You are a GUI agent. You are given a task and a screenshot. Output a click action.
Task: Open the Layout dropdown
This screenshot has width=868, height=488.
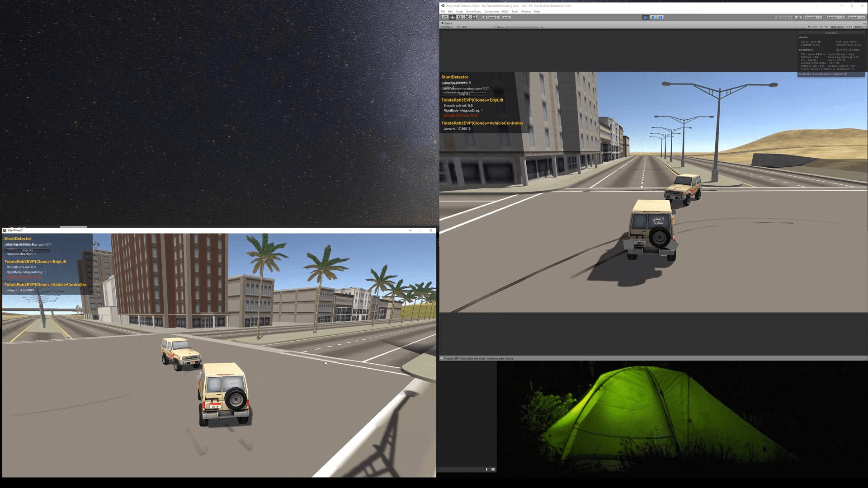point(855,17)
